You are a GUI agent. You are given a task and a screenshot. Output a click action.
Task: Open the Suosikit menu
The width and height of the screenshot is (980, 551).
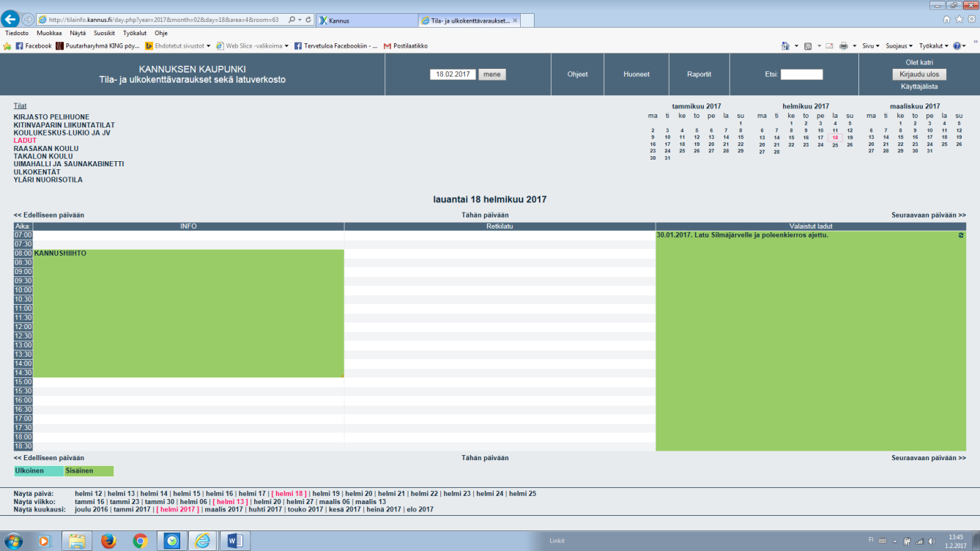pyautogui.click(x=104, y=33)
